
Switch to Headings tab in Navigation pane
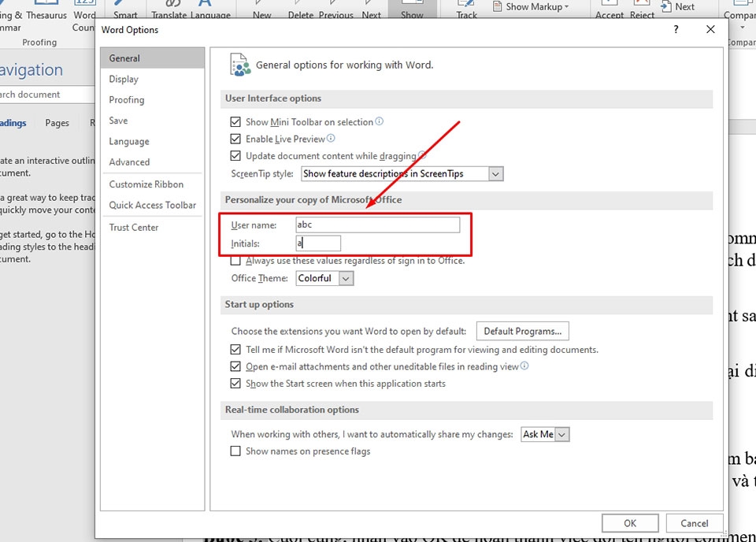pos(13,123)
